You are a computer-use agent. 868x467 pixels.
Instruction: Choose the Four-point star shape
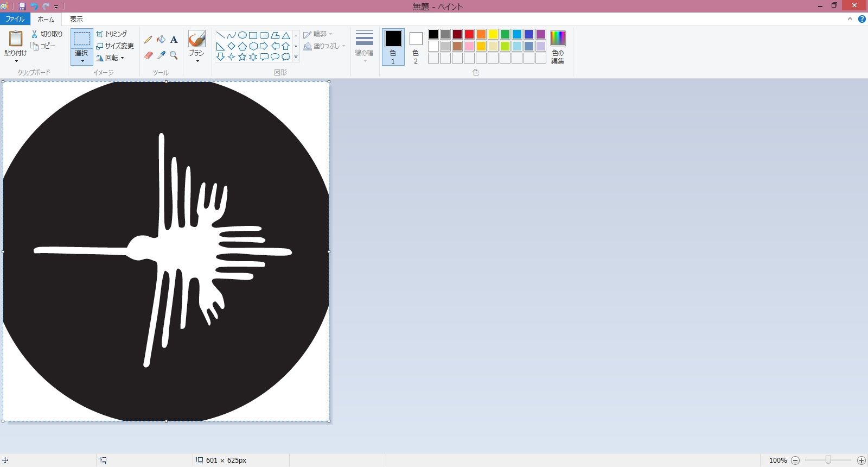click(x=232, y=57)
